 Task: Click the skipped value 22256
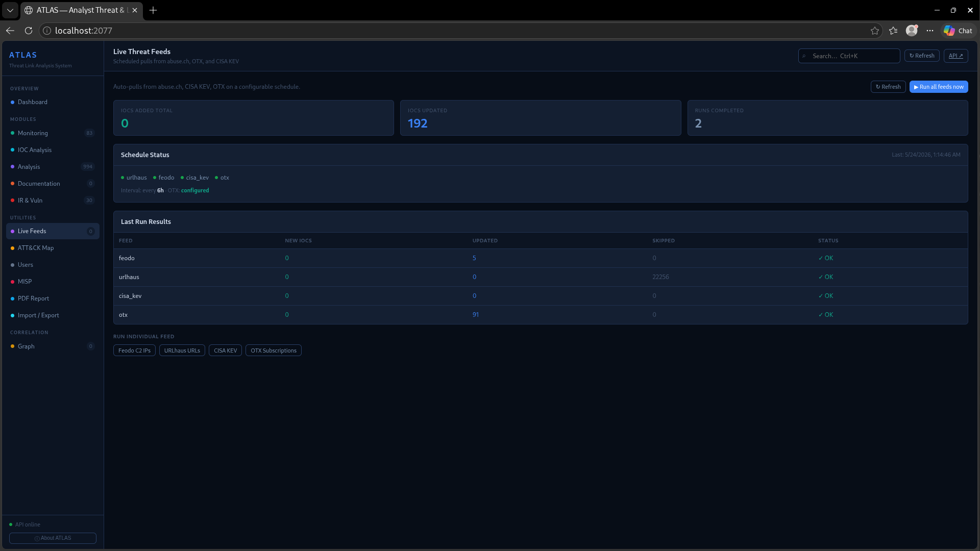pos(660,277)
